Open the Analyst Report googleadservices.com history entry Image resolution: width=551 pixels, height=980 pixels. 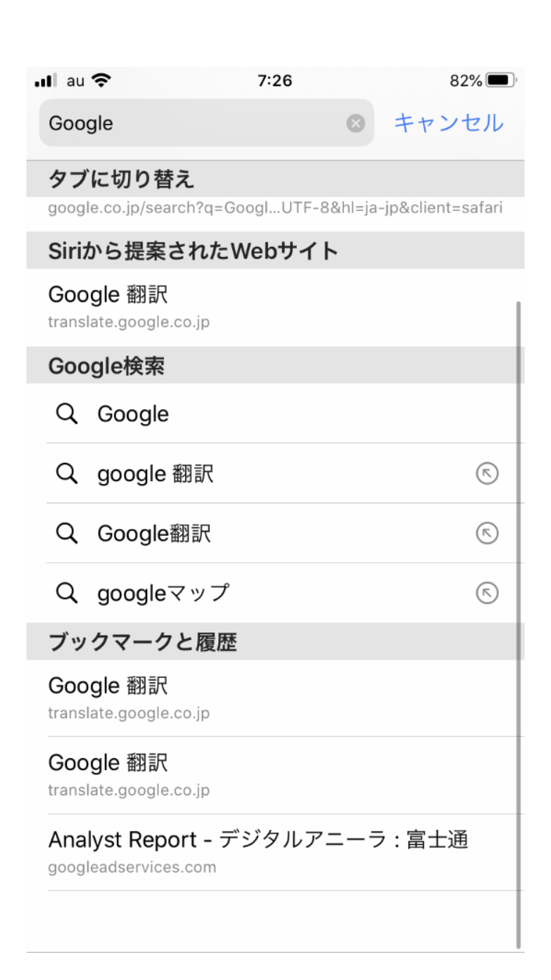click(275, 852)
